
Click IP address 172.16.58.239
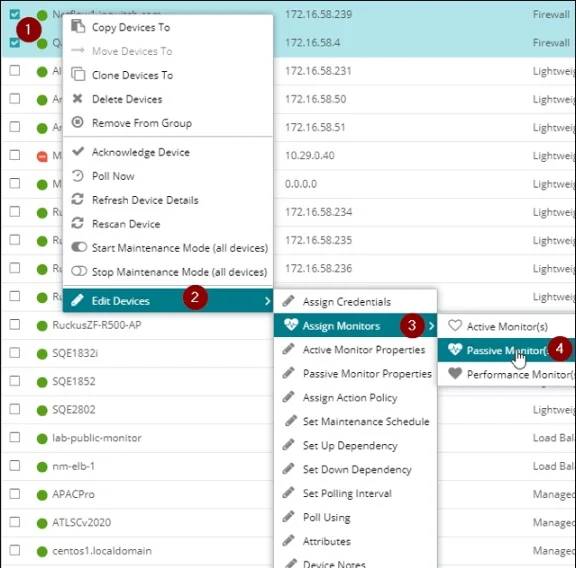coord(318,14)
